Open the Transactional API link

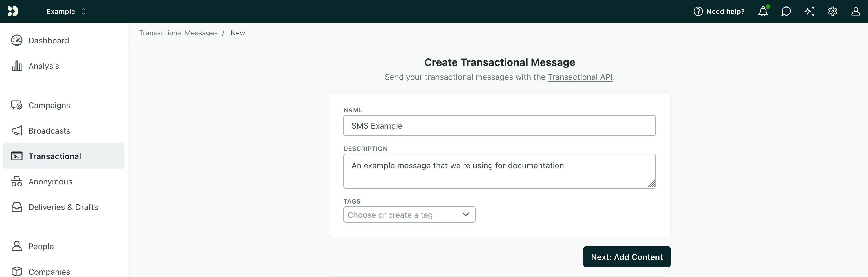tap(580, 77)
